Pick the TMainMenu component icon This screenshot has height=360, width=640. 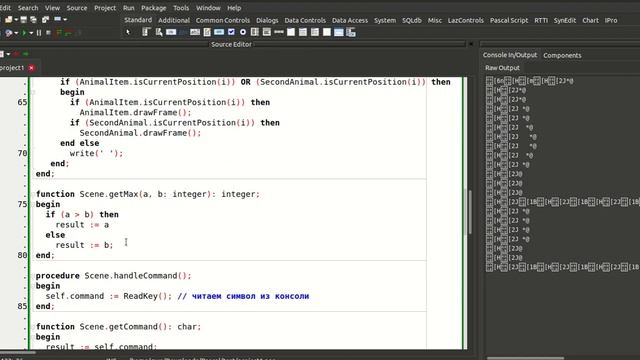point(147,32)
